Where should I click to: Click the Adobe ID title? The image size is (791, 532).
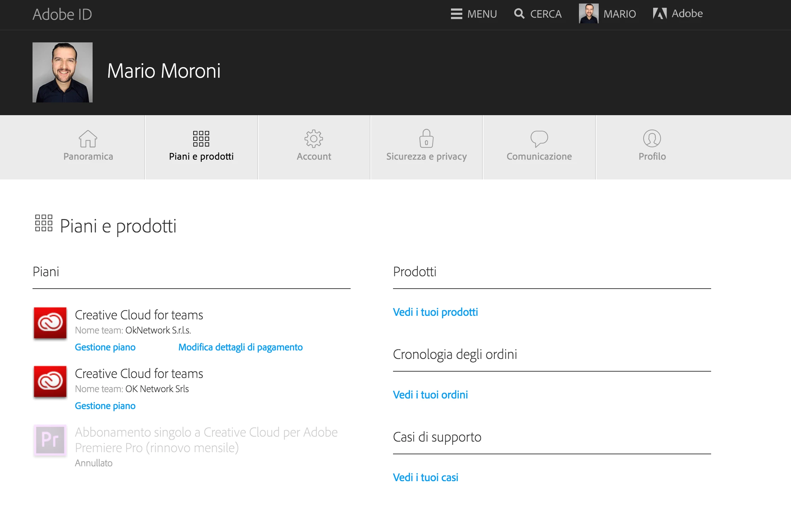pyautogui.click(x=62, y=14)
